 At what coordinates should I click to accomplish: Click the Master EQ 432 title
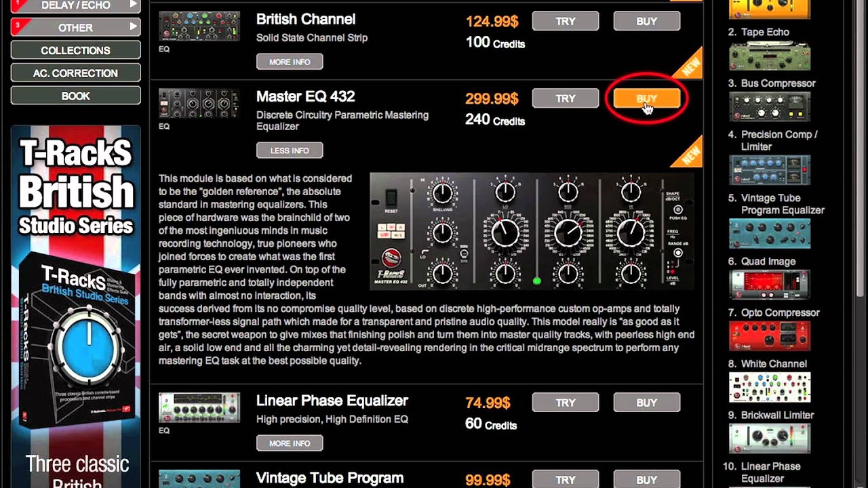click(305, 96)
